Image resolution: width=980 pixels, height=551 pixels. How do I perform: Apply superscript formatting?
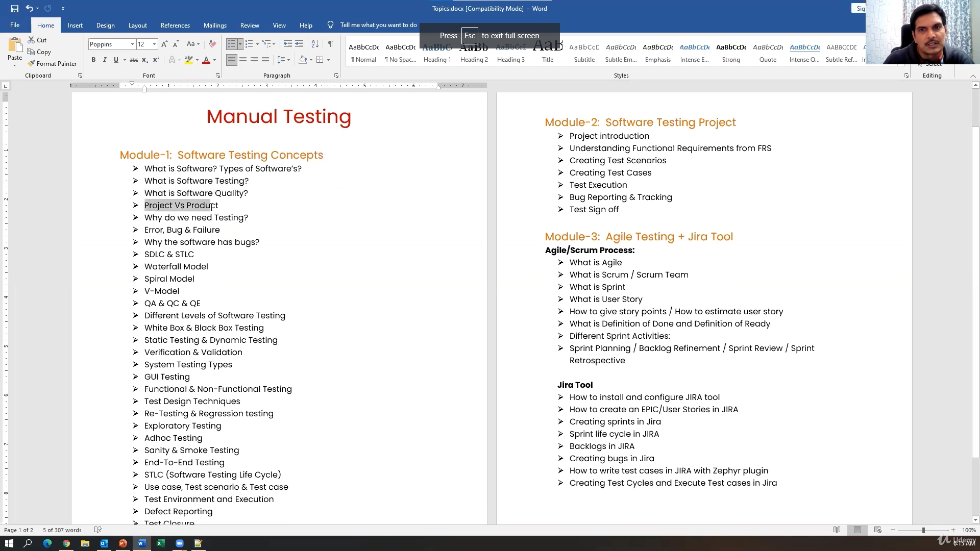point(156,60)
